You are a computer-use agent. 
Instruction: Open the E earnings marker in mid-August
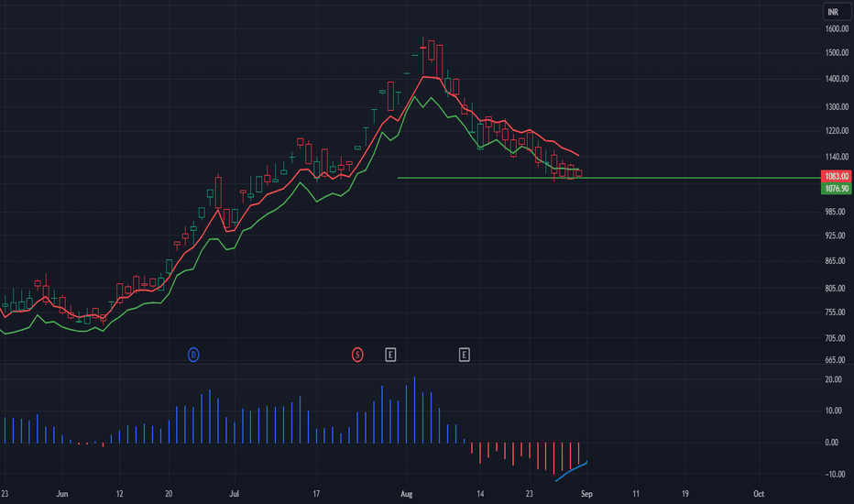[464, 356]
